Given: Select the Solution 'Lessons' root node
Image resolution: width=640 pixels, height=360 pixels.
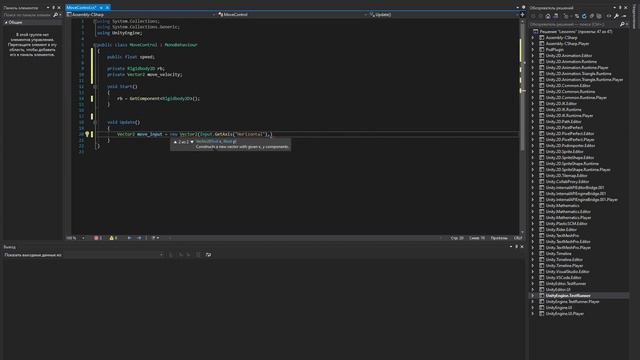Looking at the screenshot, I should click(576, 31).
